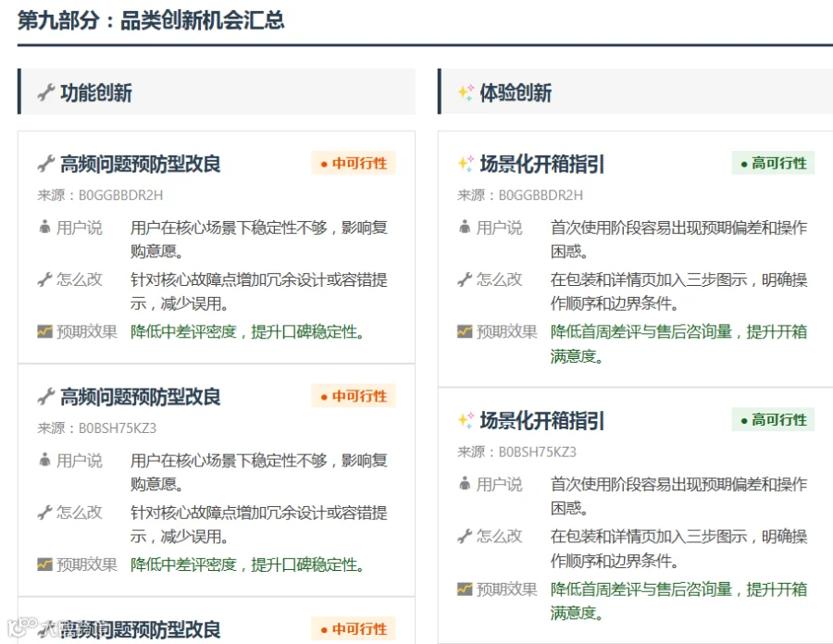Click 预期效果 label in B0BSH75KZ3 体验创新 card
This screenshot has height=644, width=833.
coord(507,589)
